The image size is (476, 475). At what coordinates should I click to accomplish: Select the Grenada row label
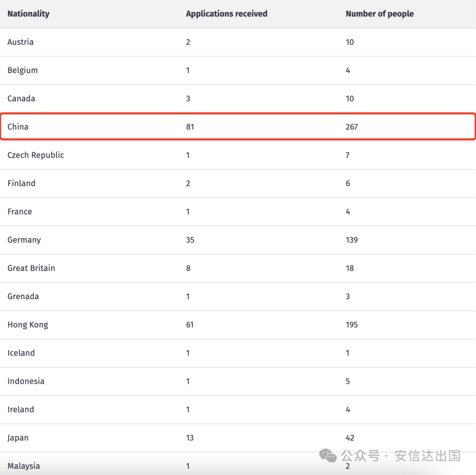click(x=23, y=297)
